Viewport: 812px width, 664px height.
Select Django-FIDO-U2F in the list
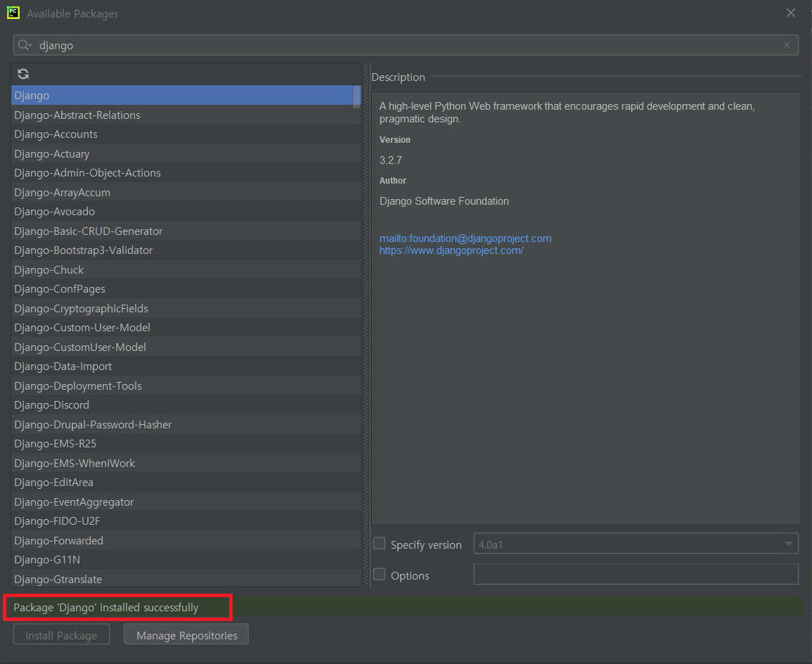coord(186,521)
